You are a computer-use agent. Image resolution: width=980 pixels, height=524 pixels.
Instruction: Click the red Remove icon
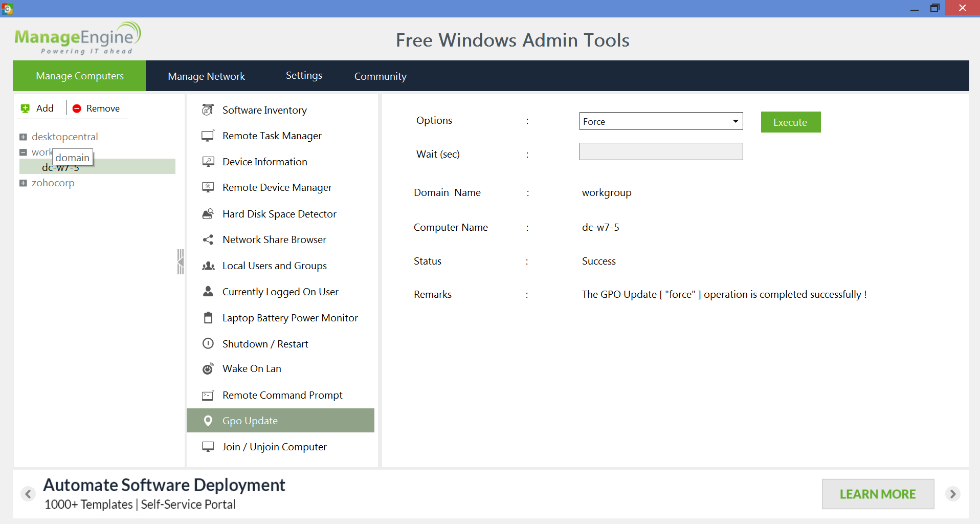tap(77, 108)
